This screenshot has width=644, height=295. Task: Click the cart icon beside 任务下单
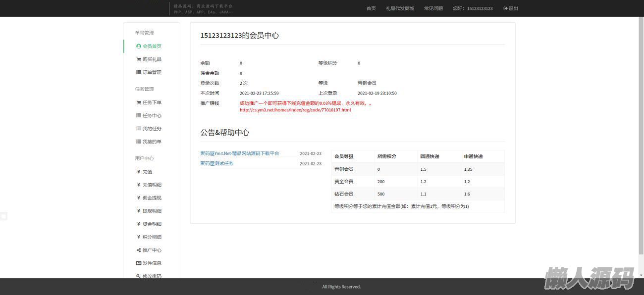tap(139, 102)
